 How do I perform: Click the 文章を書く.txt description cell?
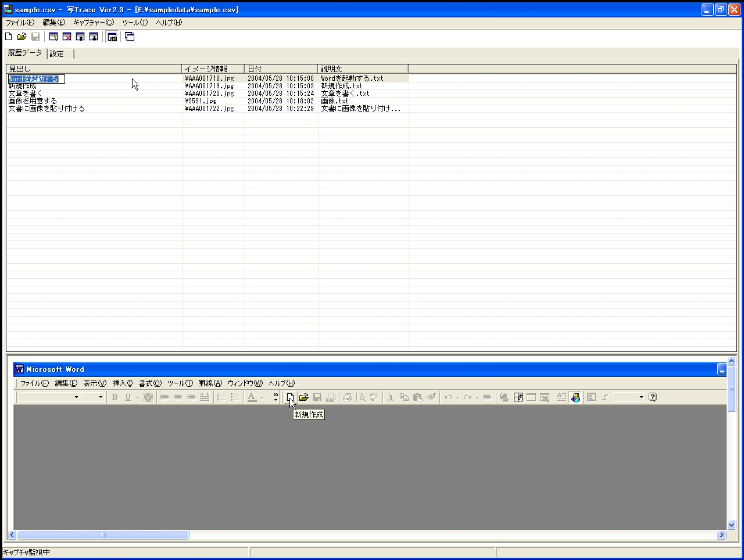[x=345, y=94]
